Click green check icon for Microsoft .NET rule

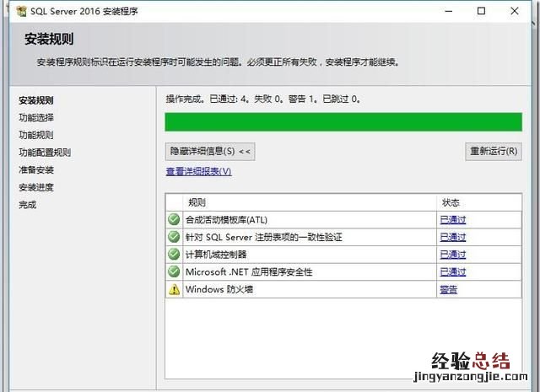coord(174,271)
